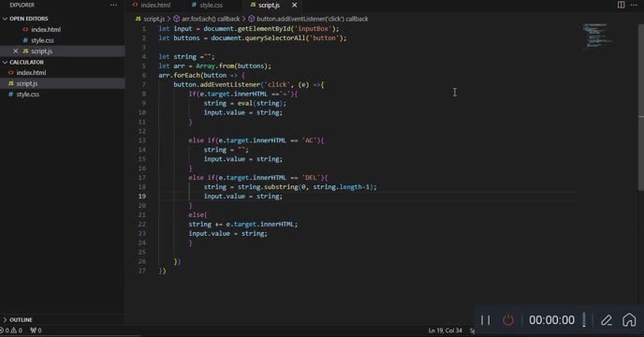This screenshot has height=337, width=644.
Task: Click the code minimap preview
Action: pyautogui.click(x=596, y=37)
